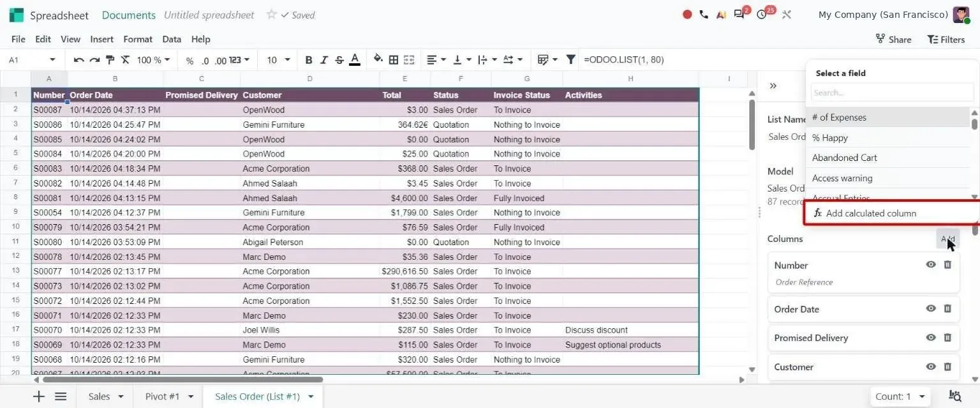Screen dimensions: 980x408
Task: Open the Format menu
Action: [x=138, y=39]
